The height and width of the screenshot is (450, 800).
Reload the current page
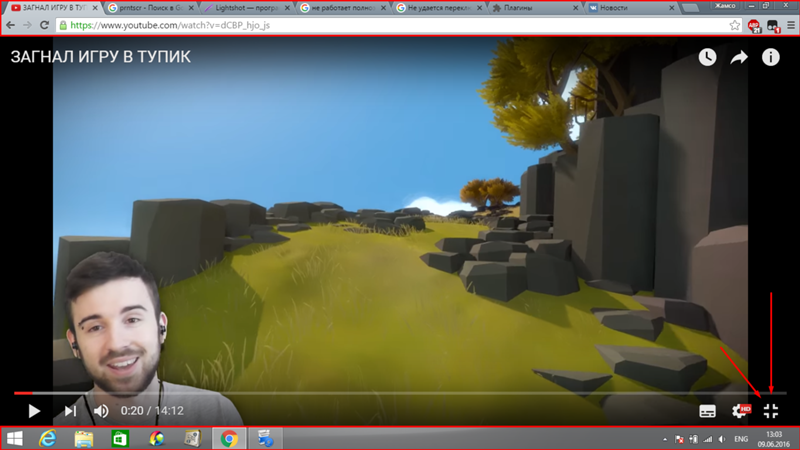tap(44, 25)
